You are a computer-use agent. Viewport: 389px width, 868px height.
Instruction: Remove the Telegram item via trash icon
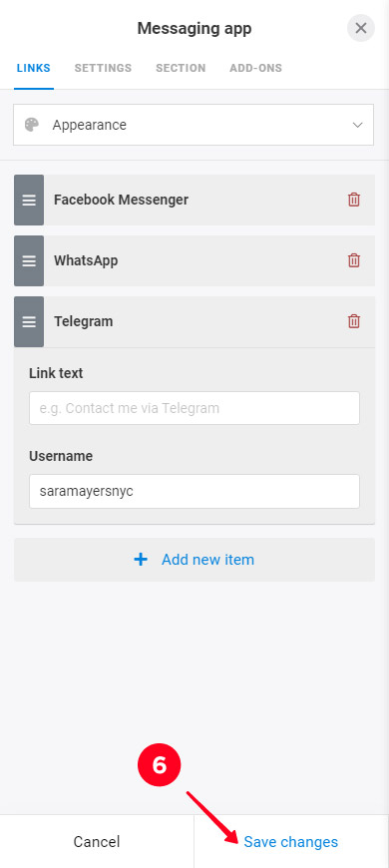pos(353,321)
